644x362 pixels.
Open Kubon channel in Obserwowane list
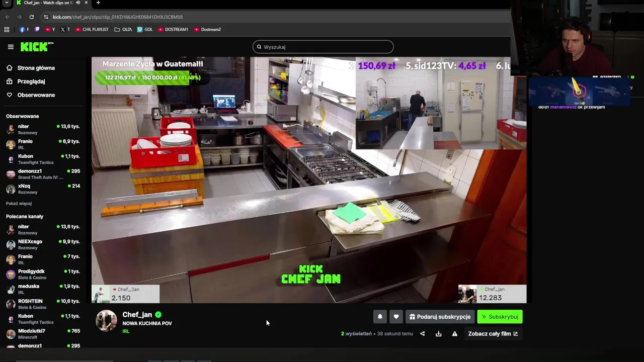pyautogui.click(x=43, y=159)
